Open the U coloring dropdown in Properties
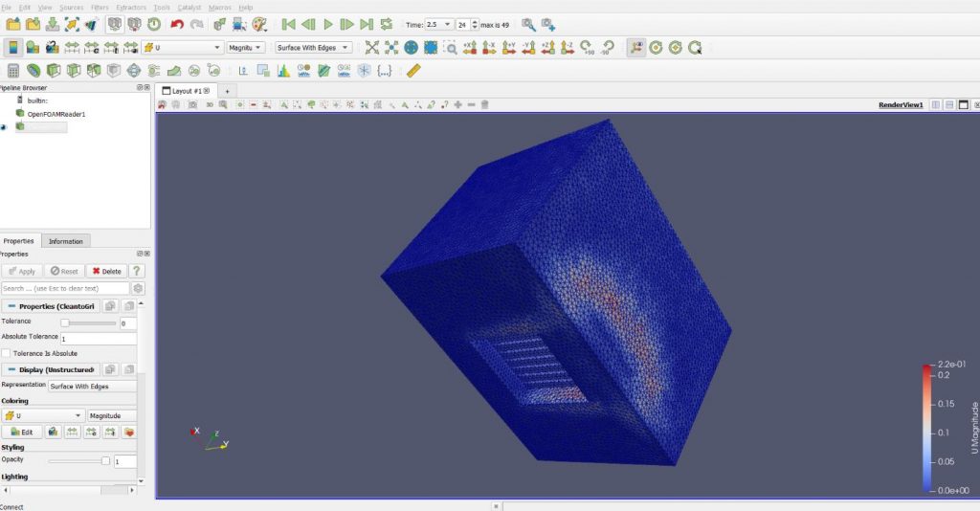 point(43,415)
